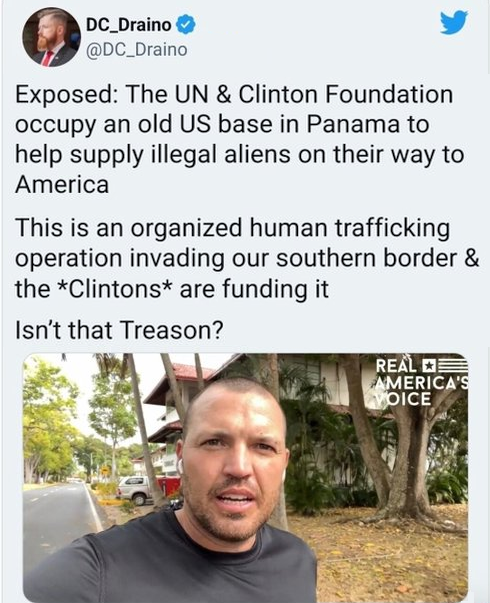Click the 'Exposed: The UN & Clinton Foundation' text
The image size is (490, 603).
coord(234,94)
